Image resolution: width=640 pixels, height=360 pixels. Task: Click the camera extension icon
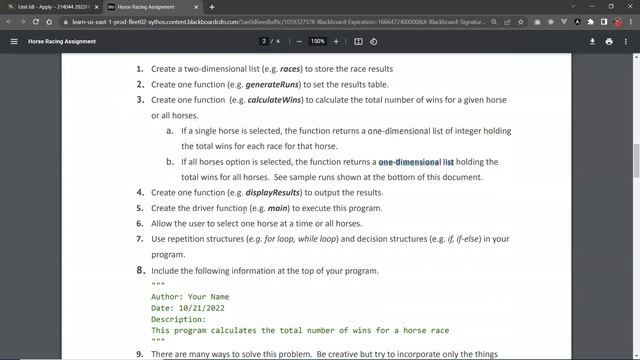[x=537, y=22]
